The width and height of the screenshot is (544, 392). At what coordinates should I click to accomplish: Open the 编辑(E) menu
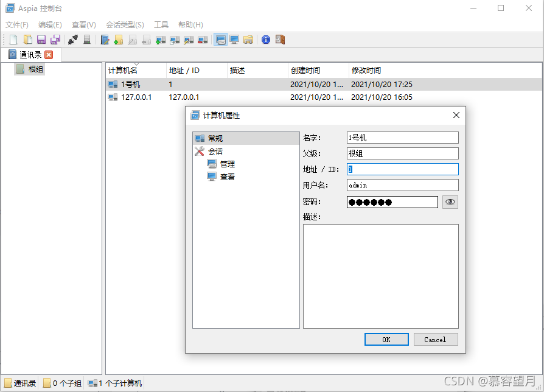pyautogui.click(x=50, y=24)
